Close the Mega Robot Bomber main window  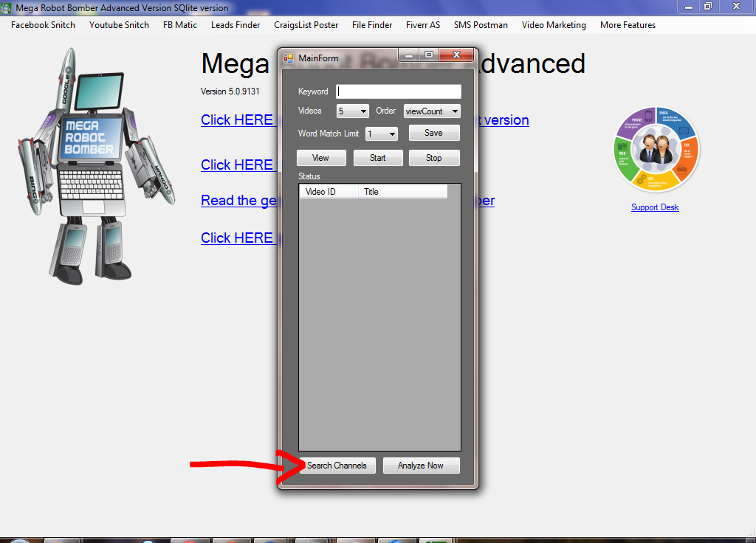[737, 6]
